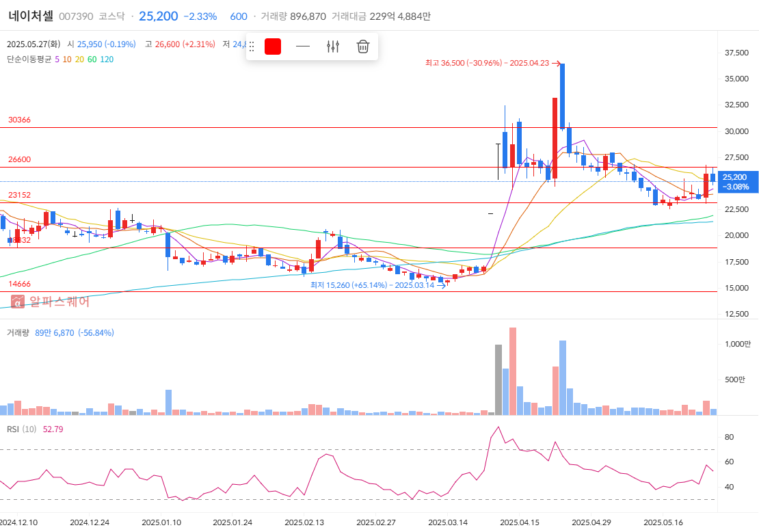
Task: Click the 2025.02.13 date axis label
Action: (x=304, y=522)
